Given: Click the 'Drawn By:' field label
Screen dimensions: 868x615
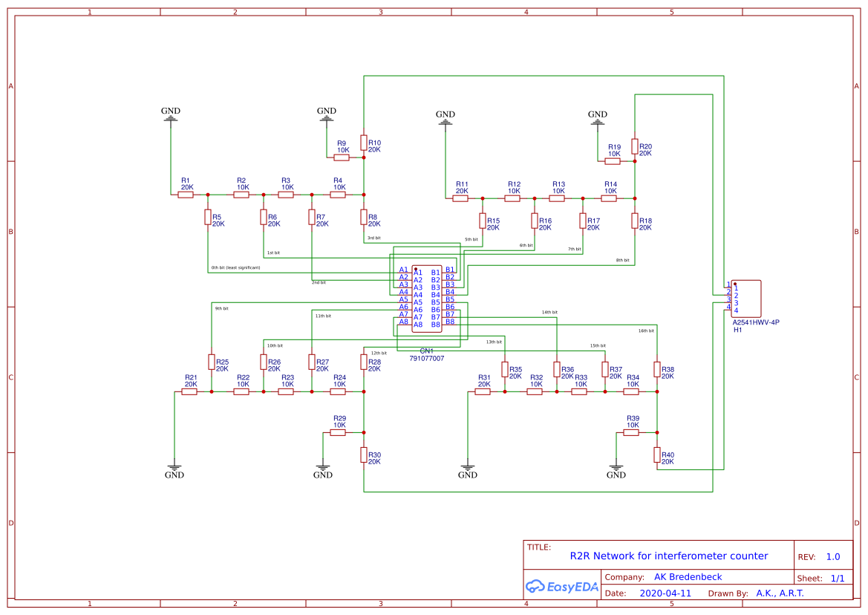Looking at the screenshot, I should coord(728,593).
